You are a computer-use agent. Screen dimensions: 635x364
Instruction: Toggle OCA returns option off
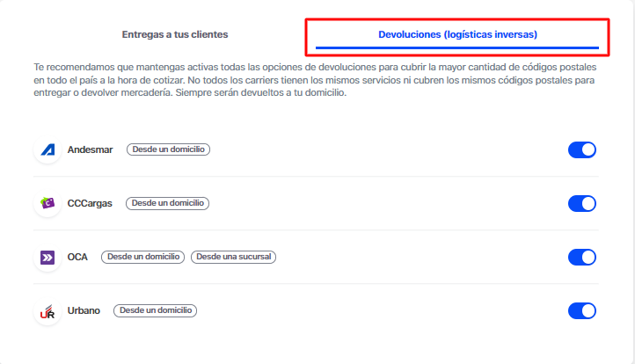pos(582,257)
